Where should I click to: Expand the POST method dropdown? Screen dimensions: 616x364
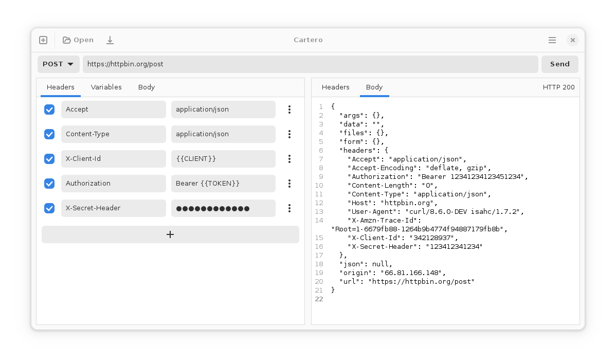tap(58, 64)
